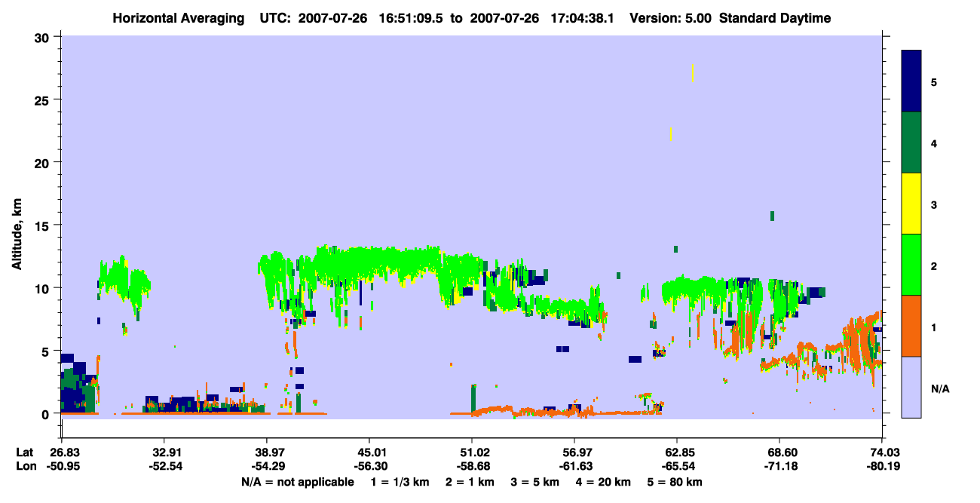
Task: Click the yellow color bar segment 3
Action: [x=911, y=204]
